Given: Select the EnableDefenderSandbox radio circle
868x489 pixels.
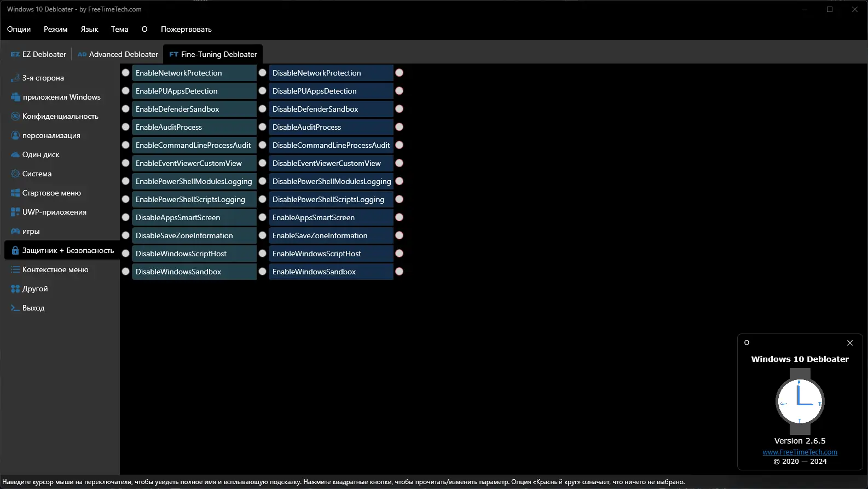Looking at the screenshot, I should (126, 109).
